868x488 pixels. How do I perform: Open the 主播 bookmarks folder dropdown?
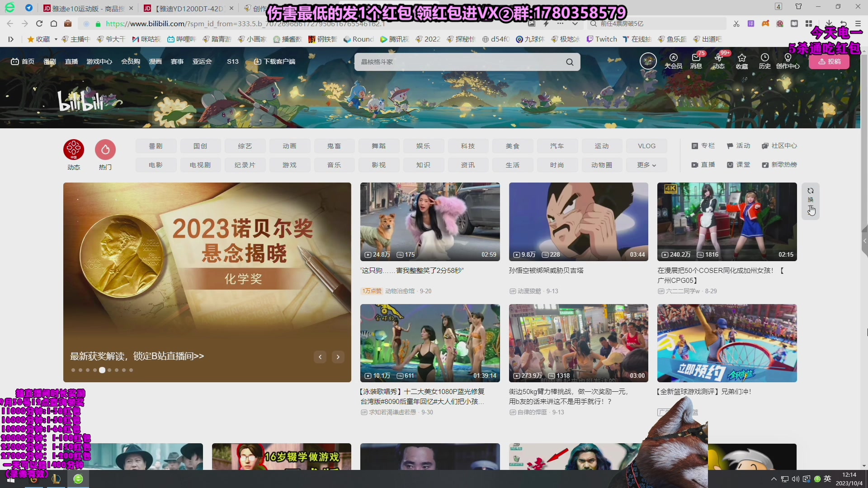(x=76, y=39)
